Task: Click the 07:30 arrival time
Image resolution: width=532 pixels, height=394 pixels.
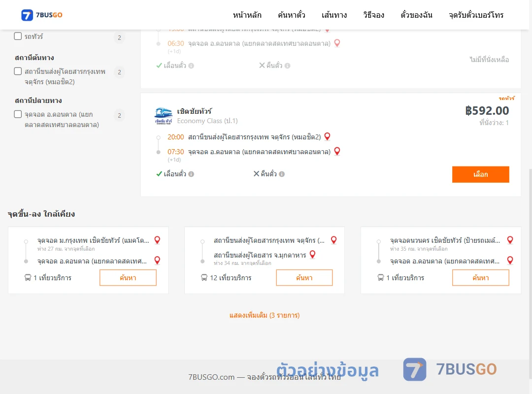Action: (176, 152)
